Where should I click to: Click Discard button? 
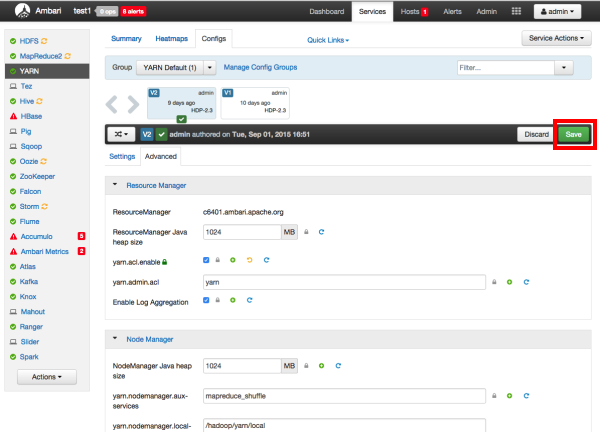[x=536, y=134]
